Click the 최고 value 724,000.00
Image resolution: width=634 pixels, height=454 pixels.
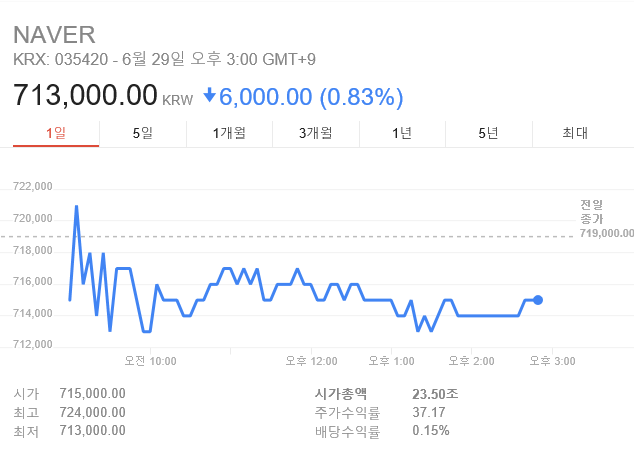click(x=93, y=412)
